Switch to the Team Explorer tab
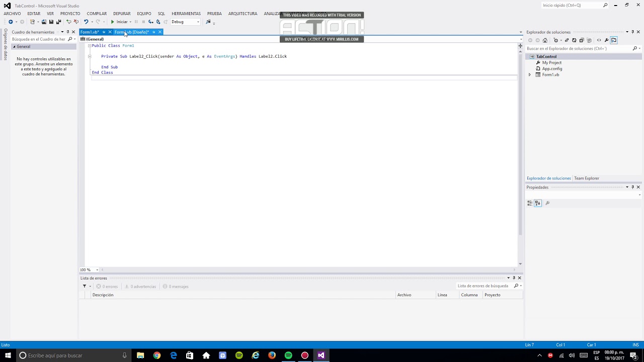The height and width of the screenshot is (362, 644). tap(587, 178)
